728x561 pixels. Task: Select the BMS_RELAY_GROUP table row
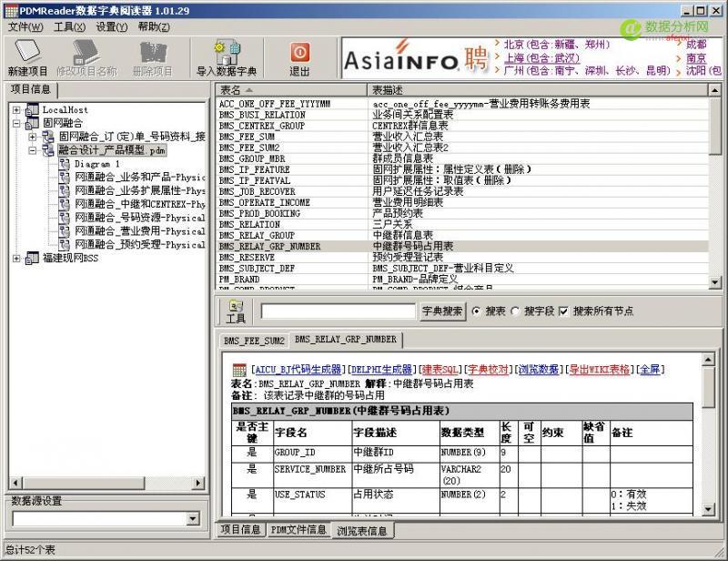point(463,236)
